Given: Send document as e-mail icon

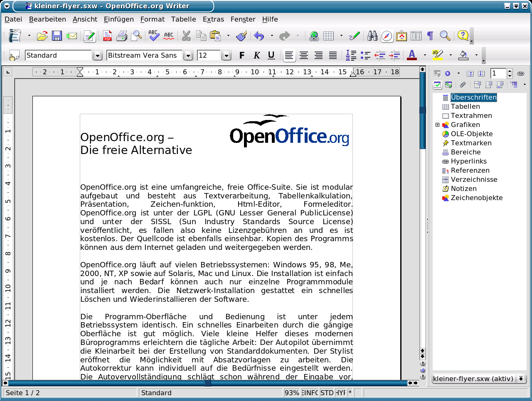Looking at the screenshot, I should (x=71, y=36).
